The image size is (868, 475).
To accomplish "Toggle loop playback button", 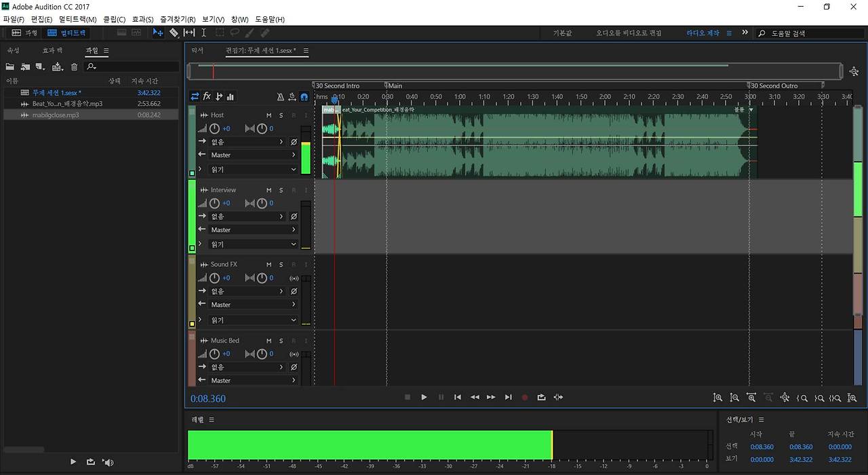I will pyautogui.click(x=541, y=397).
